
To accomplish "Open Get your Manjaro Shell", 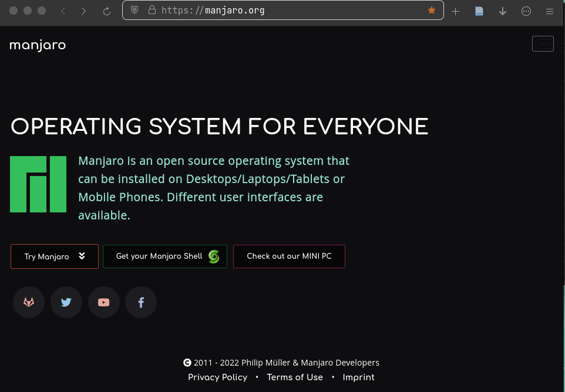I will tap(165, 256).
